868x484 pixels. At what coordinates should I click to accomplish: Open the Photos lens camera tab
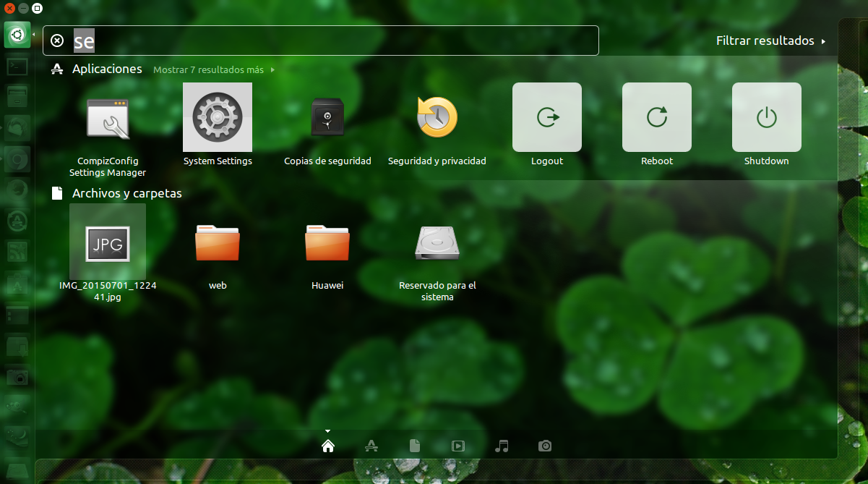545,446
